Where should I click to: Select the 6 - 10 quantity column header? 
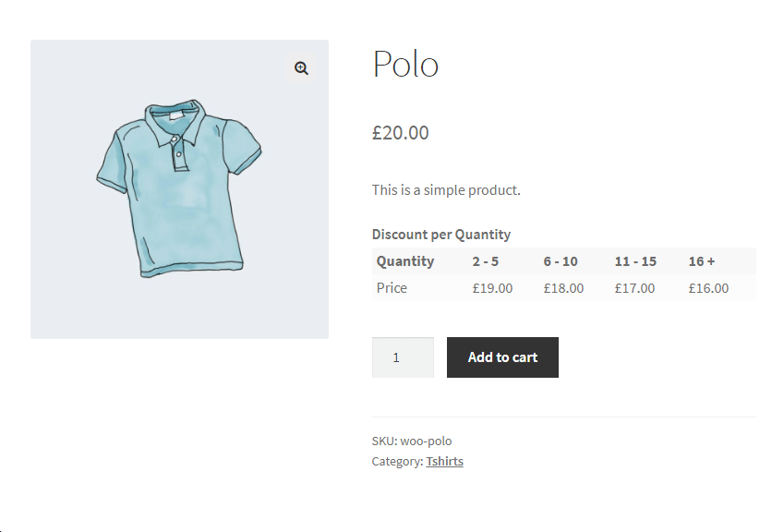(x=561, y=261)
